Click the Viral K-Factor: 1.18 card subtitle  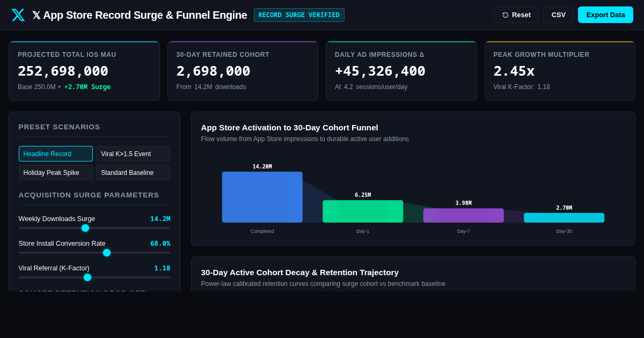522,87
